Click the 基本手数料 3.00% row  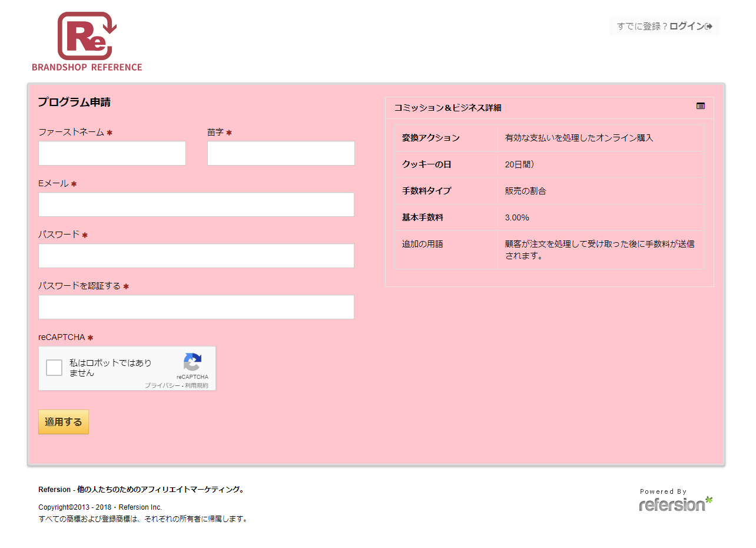(x=549, y=217)
